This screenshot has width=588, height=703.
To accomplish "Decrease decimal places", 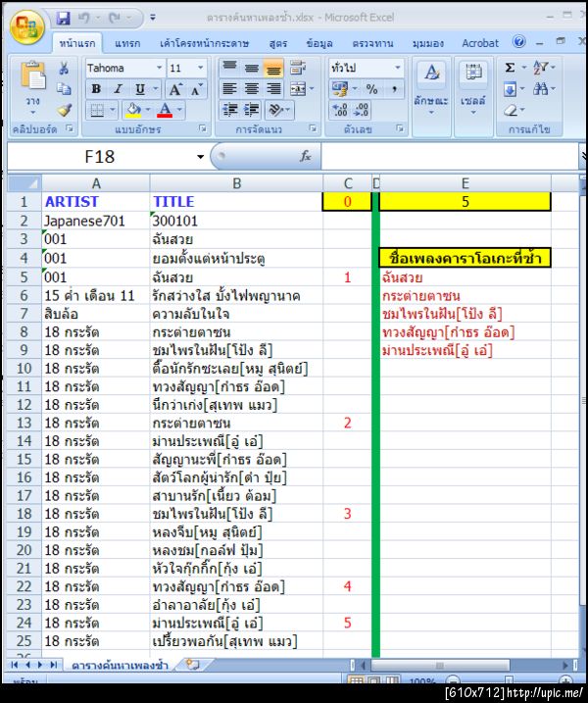I will point(363,110).
